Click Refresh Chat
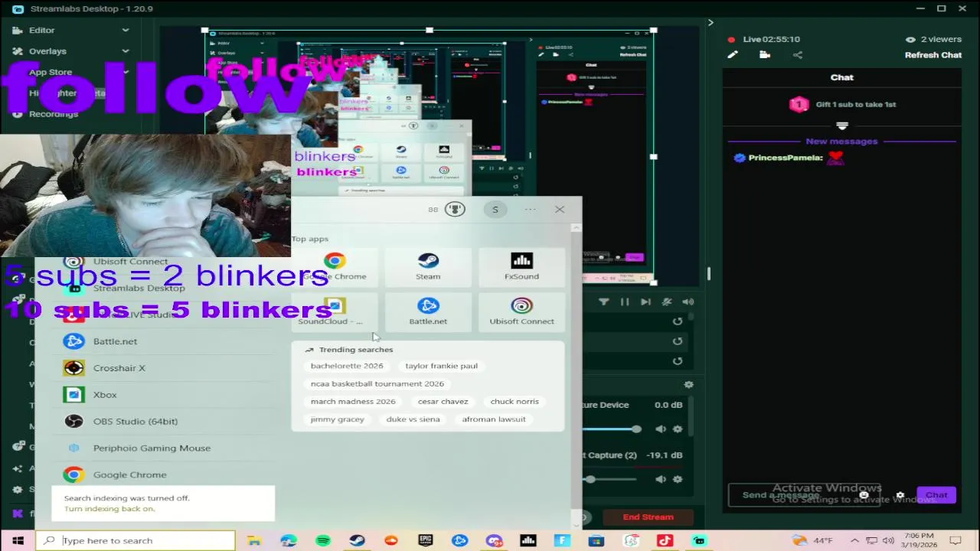 pos(933,55)
